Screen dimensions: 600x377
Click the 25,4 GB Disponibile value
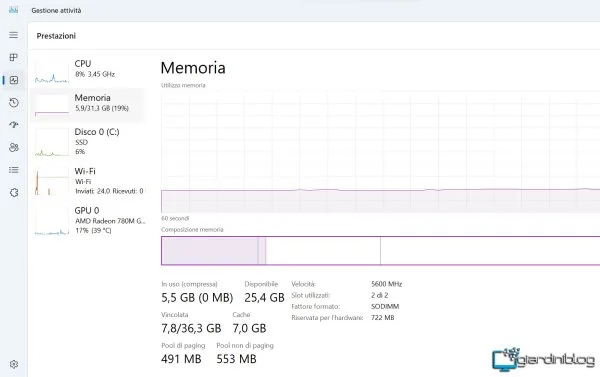point(264,297)
